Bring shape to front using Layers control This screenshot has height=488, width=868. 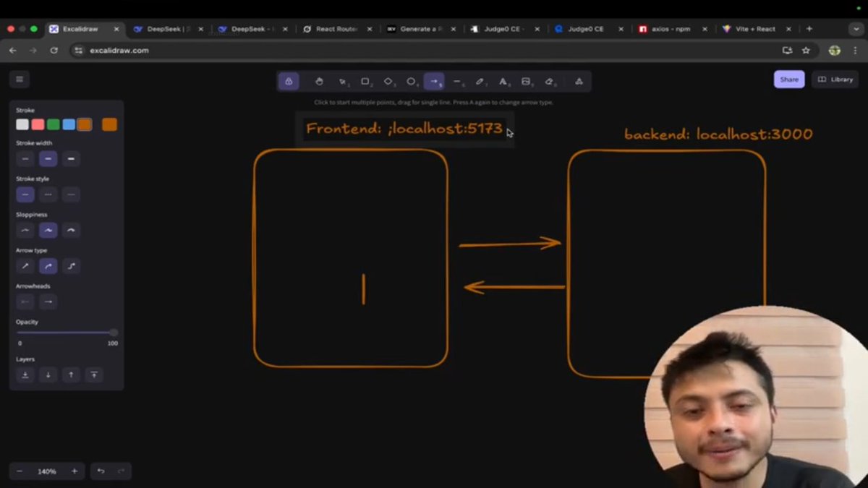(94, 374)
